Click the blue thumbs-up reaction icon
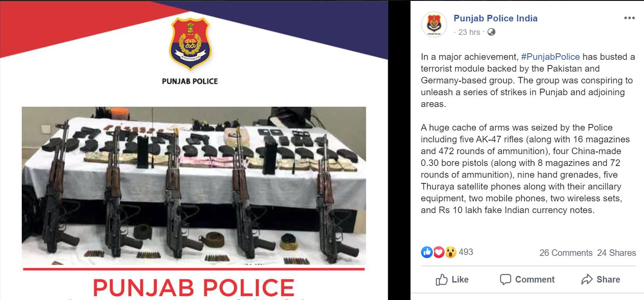644x300 pixels. click(x=427, y=252)
